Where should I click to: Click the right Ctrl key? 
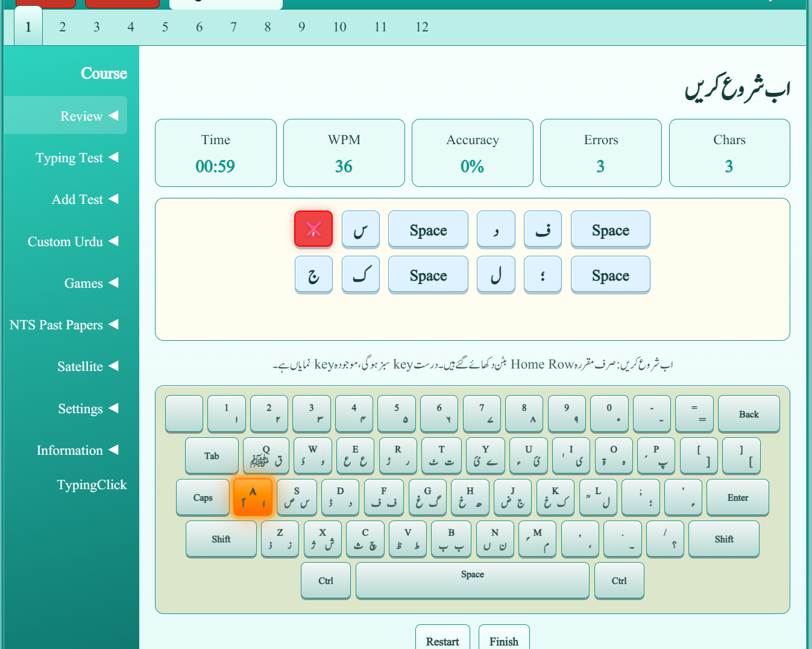[x=619, y=580]
